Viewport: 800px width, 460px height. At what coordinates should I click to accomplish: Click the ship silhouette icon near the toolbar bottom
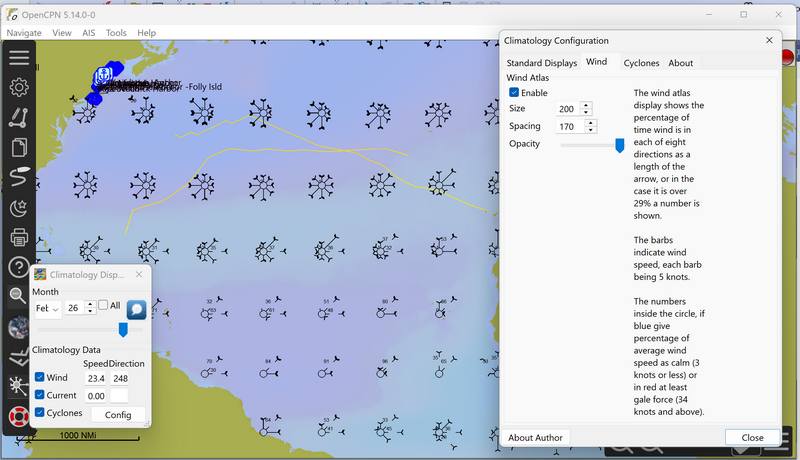(19, 357)
